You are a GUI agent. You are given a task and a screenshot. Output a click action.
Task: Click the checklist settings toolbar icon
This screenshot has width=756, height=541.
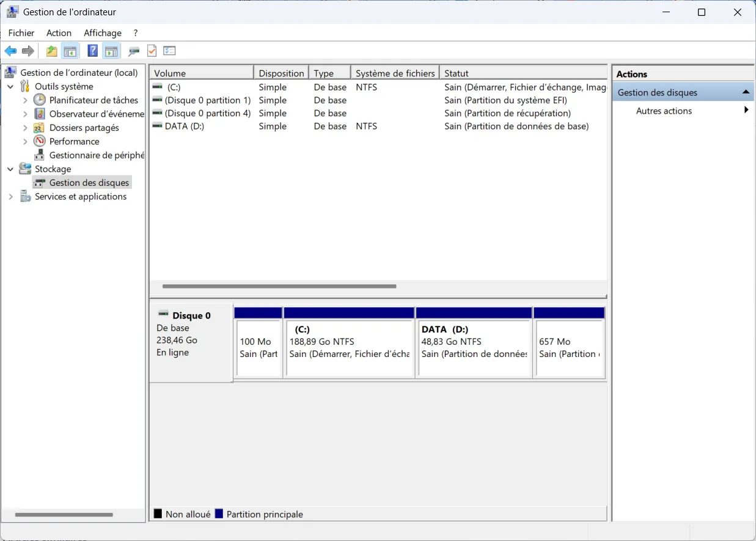pos(169,51)
